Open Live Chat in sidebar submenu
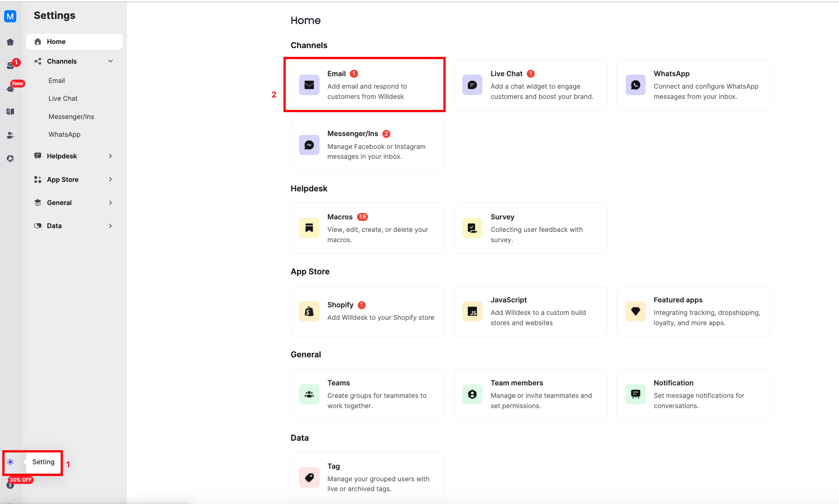Image resolution: width=839 pixels, height=504 pixels. point(63,99)
